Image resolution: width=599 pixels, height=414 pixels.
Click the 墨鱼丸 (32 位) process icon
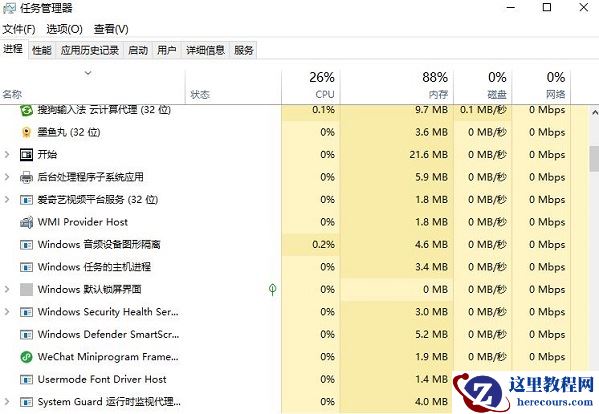pos(26,133)
